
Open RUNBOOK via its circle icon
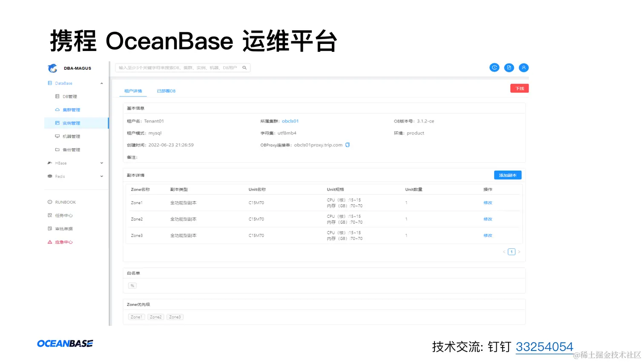pos(50,202)
